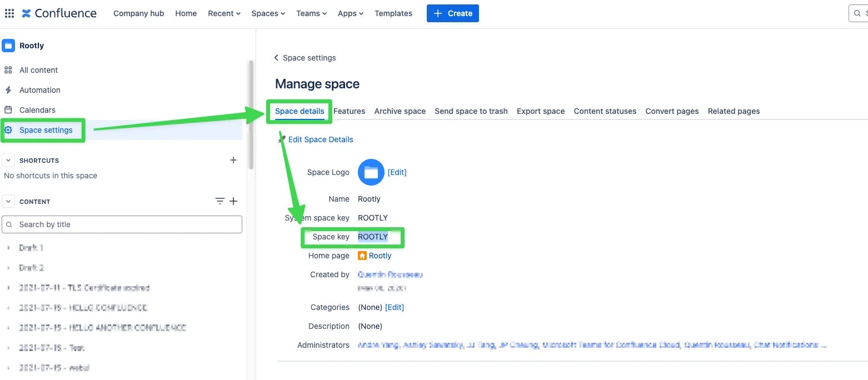This screenshot has height=380, width=868.
Task: Click Space settings in the sidebar
Action: tap(46, 130)
